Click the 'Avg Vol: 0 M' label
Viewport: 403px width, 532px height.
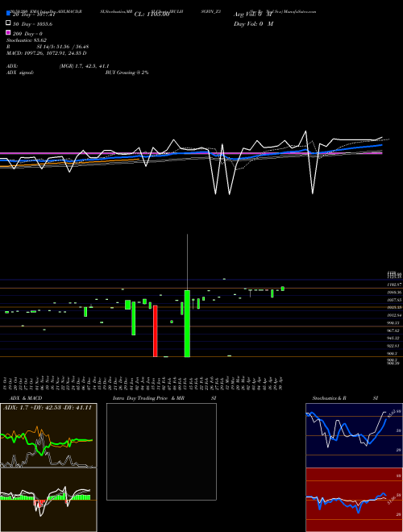[253, 15]
